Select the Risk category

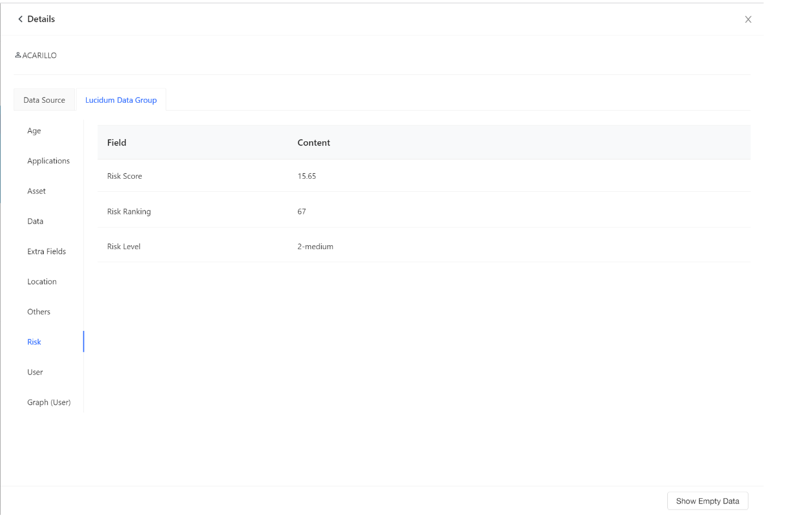pos(34,342)
